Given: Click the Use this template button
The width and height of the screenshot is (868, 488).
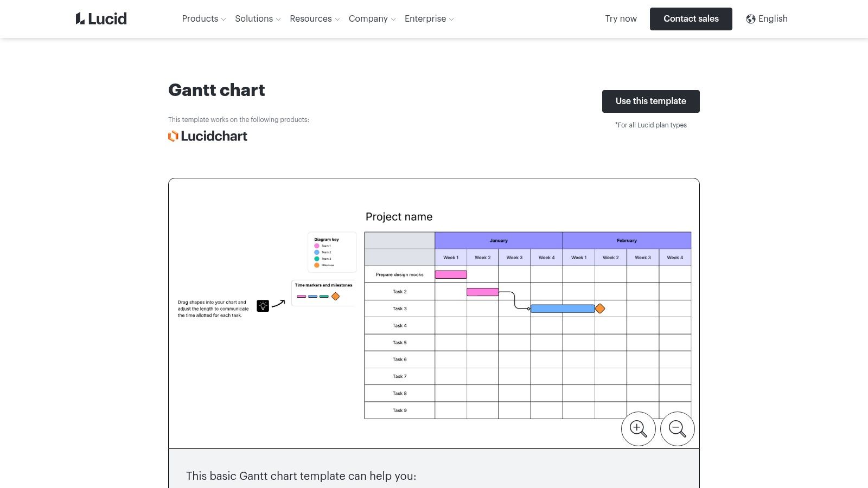Looking at the screenshot, I should coord(650,101).
